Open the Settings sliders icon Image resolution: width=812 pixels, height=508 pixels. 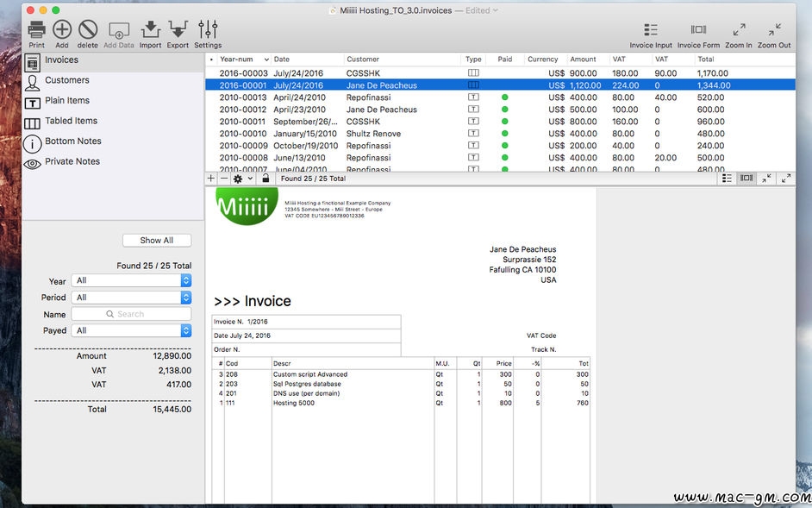click(x=208, y=29)
